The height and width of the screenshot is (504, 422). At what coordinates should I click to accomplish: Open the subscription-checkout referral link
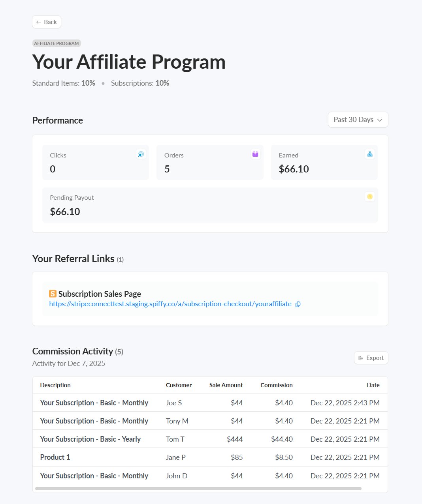tap(170, 304)
